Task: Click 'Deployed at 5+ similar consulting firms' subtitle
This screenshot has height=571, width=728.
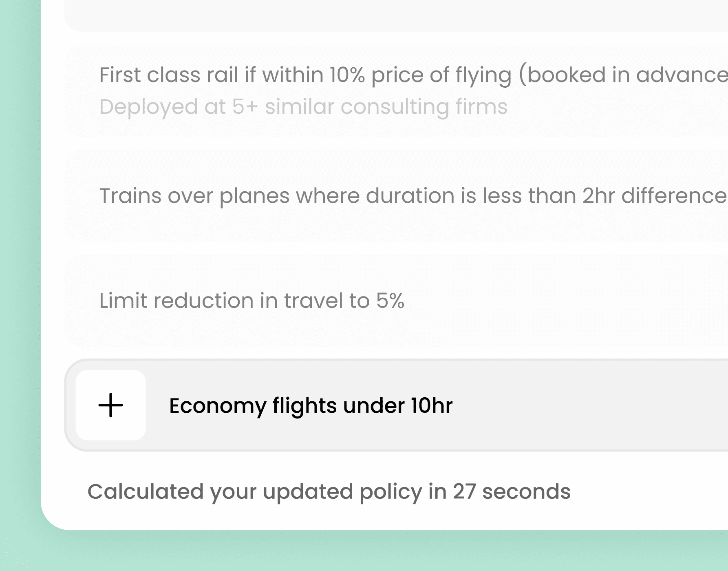Action: click(303, 107)
